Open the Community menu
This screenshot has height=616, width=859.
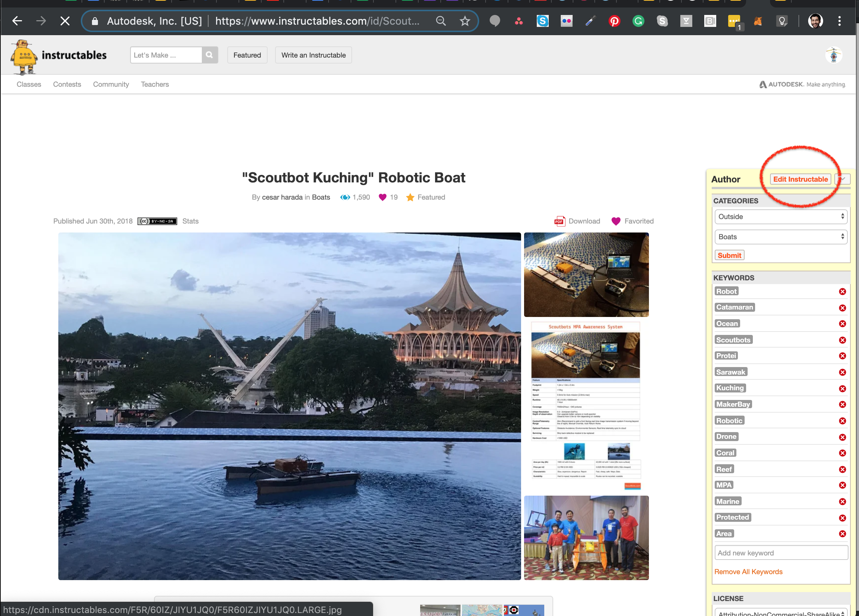coord(111,84)
